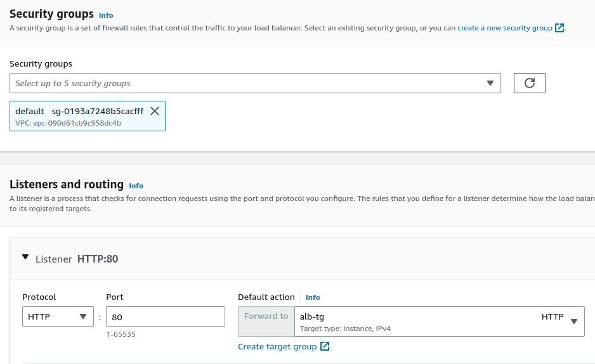
Task: Open the Protocol dropdown showing HTTP
Action: [x=58, y=316]
